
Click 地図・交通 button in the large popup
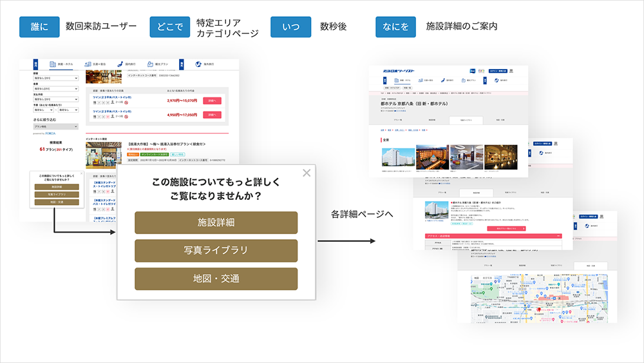216,279
